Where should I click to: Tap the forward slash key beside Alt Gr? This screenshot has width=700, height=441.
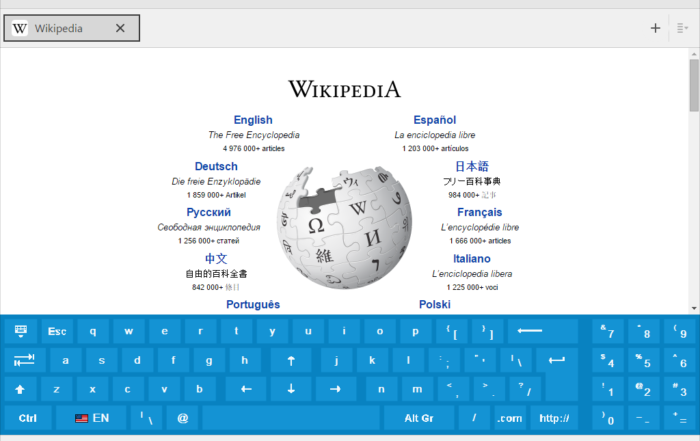474,418
